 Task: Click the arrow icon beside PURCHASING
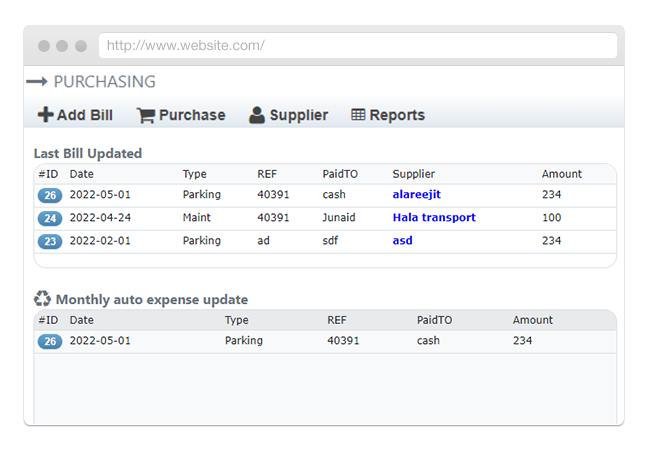click(37, 82)
